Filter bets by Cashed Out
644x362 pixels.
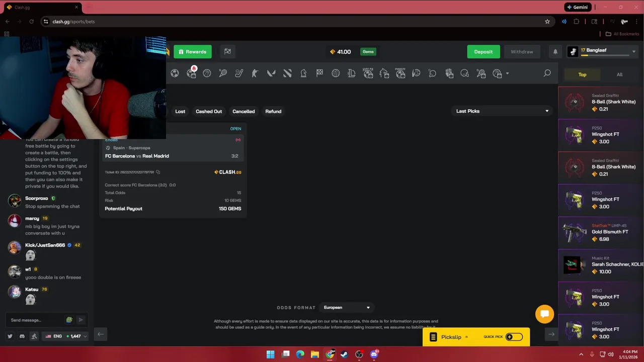[x=209, y=111]
